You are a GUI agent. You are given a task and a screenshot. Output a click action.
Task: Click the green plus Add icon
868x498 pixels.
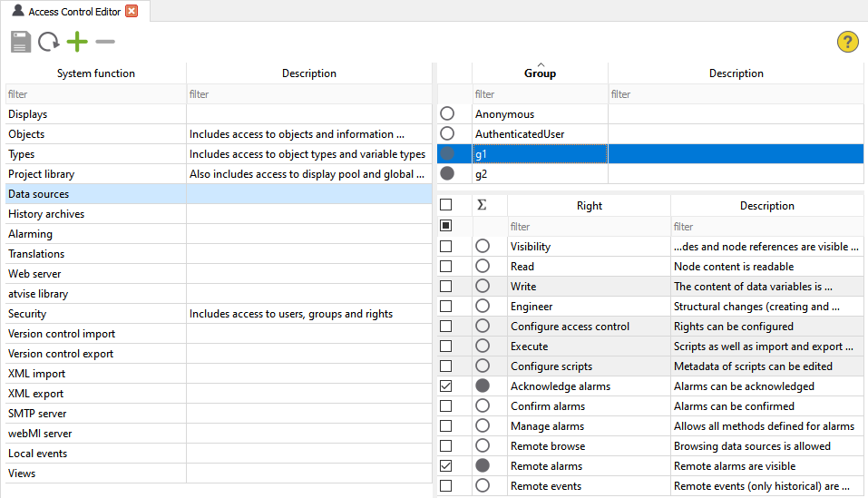point(77,42)
